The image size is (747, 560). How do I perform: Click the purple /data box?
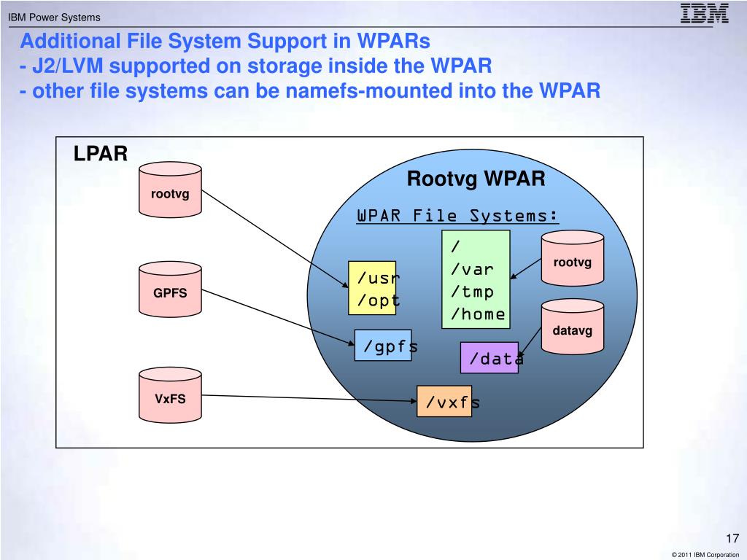(x=489, y=357)
